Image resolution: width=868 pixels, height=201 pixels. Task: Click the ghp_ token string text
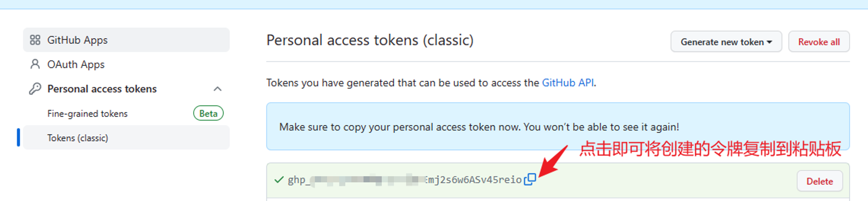point(404,180)
